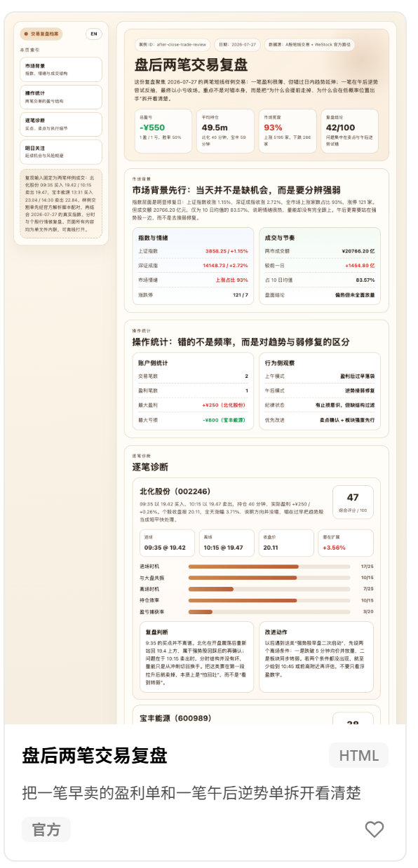The width and height of the screenshot is (418, 868).
Task: Click the 收盘价 20.11 box
Action: point(285,543)
